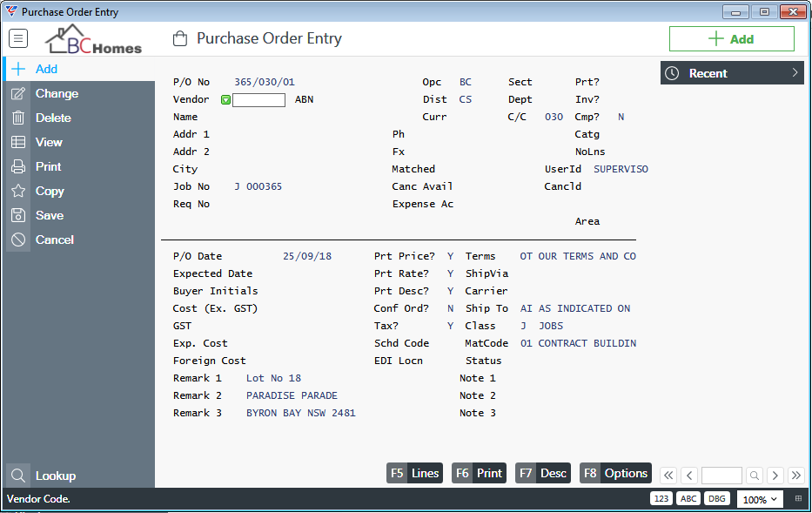Click the F6 Print button
Screen dimensions: 812x513
(x=479, y=473)
